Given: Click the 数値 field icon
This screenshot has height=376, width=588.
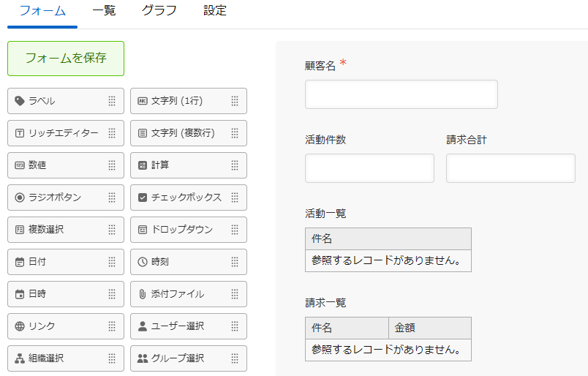Looking at the screenshot, I should (x=20, y=165).
